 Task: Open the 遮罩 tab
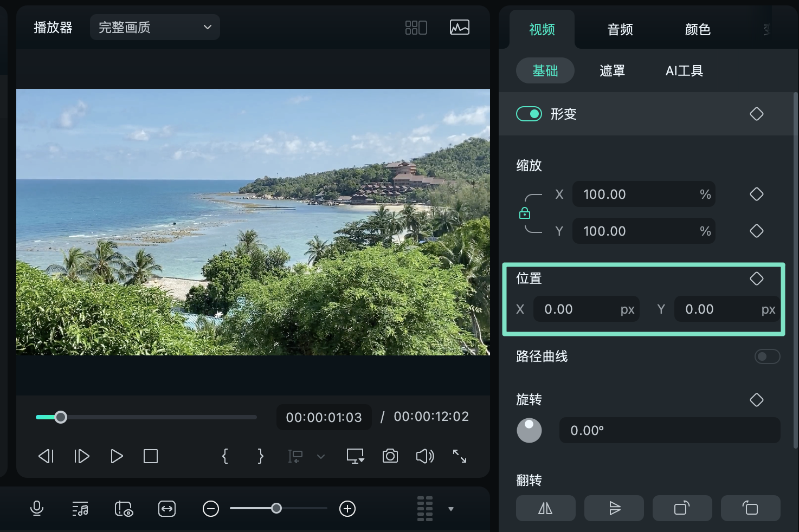click(x=612, y=70)
